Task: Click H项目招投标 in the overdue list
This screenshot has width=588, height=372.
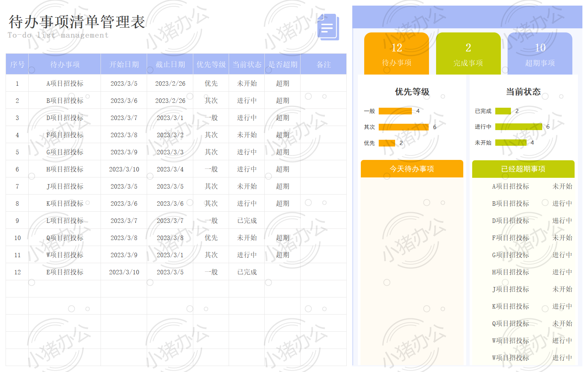Action: point(511,272)
